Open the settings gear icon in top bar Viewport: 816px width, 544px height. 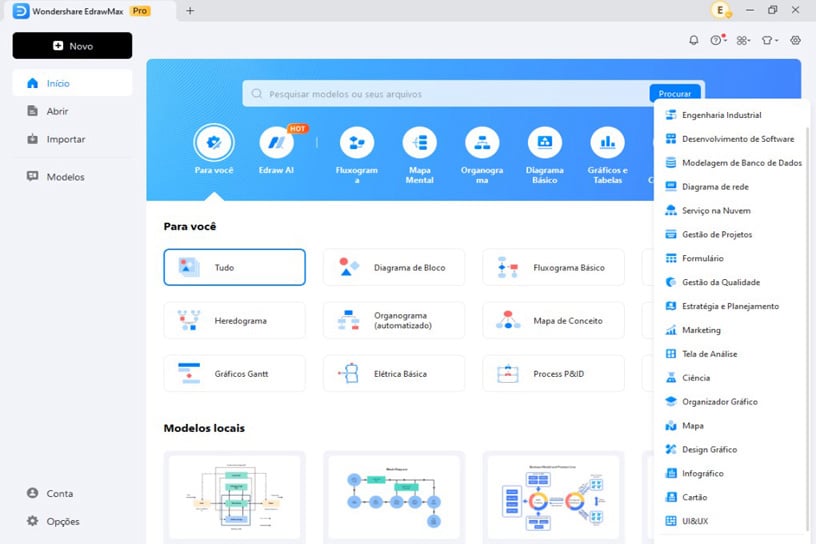(x=795, y=40)
